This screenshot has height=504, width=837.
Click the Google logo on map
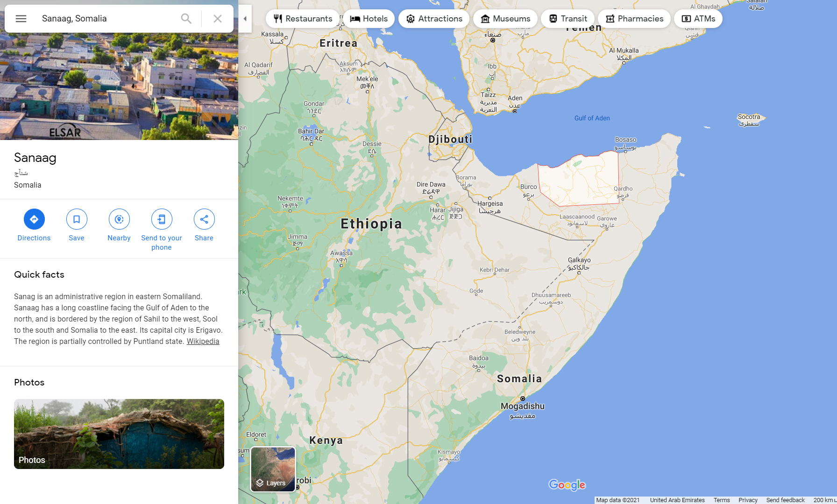pyautogui.click(x=567, y=485)
